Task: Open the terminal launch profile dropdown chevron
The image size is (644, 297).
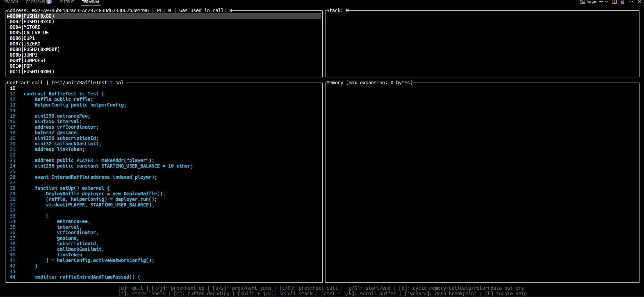Action: click(606, 2)
